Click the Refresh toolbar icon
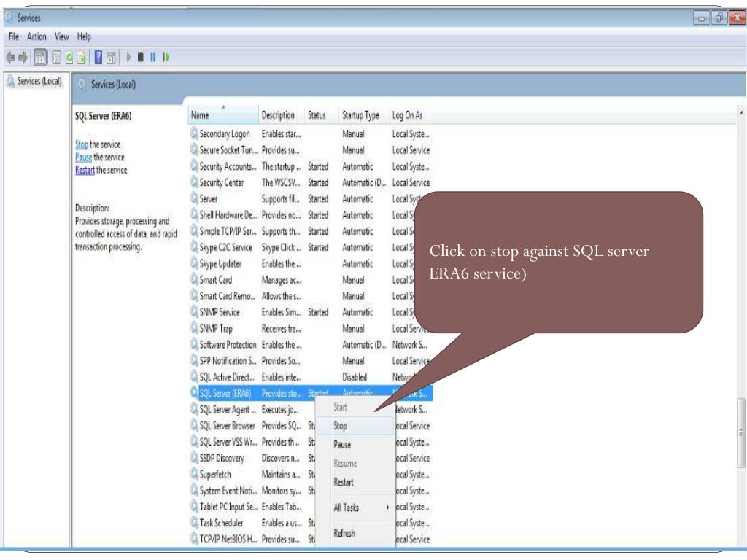This screenshot has width=747, height=560. [x=69, y=58]
